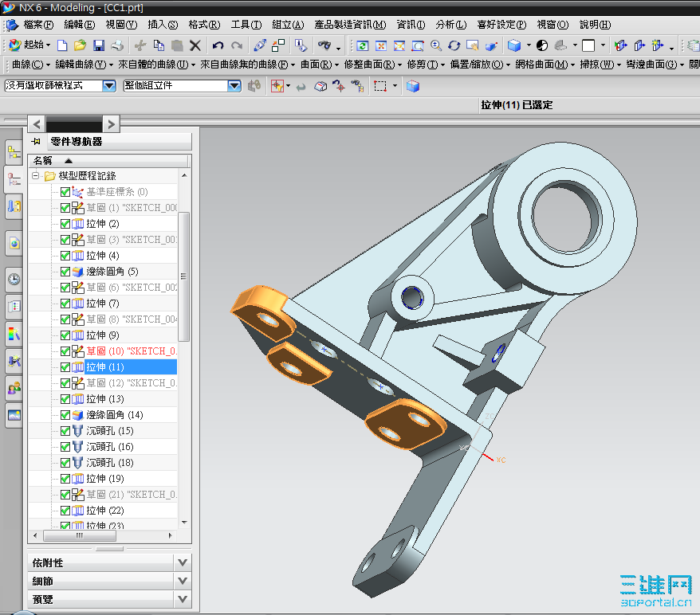This screenshot has height=615, width=700.
Task: Save the part with the floppy icon
Action: pos(99,45)
